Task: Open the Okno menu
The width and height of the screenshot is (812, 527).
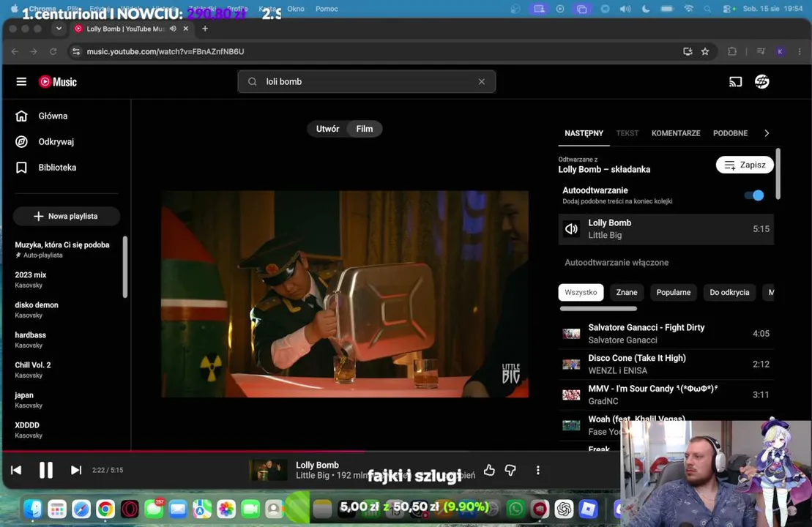Action: point(296,9)
